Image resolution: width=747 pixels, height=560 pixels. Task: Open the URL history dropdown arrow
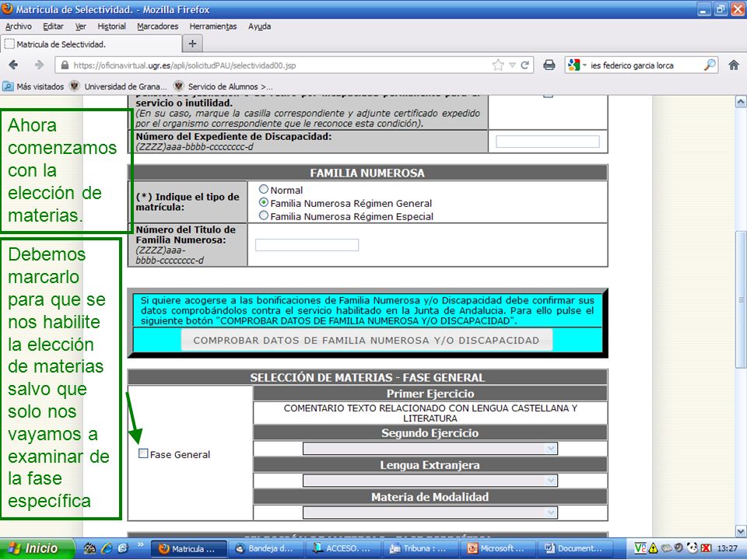tap(513, 65)
